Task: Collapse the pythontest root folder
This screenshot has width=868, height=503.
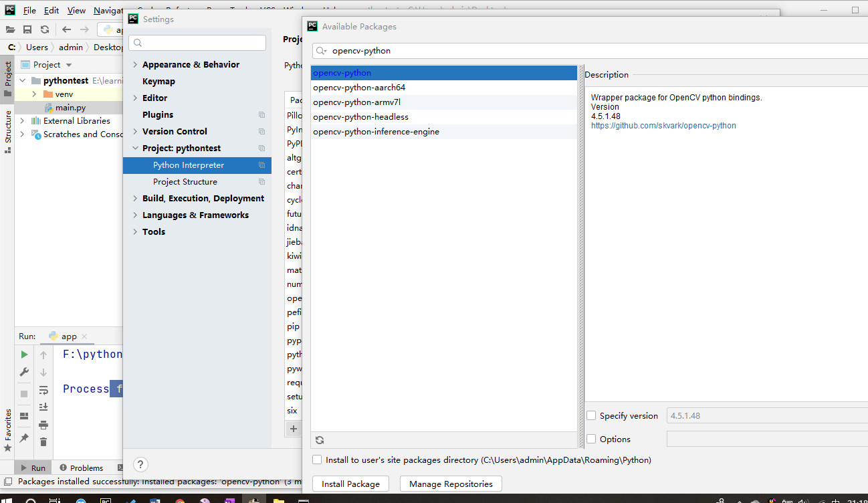Action: 22,80
